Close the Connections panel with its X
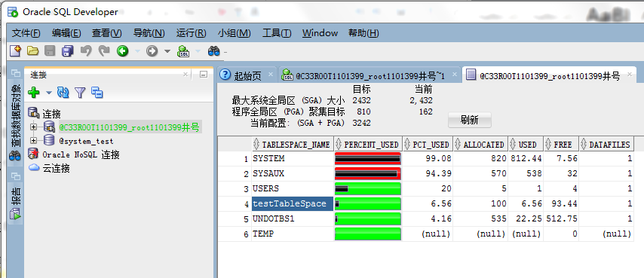This screenshot has height=278, width=644. [186, 75]
